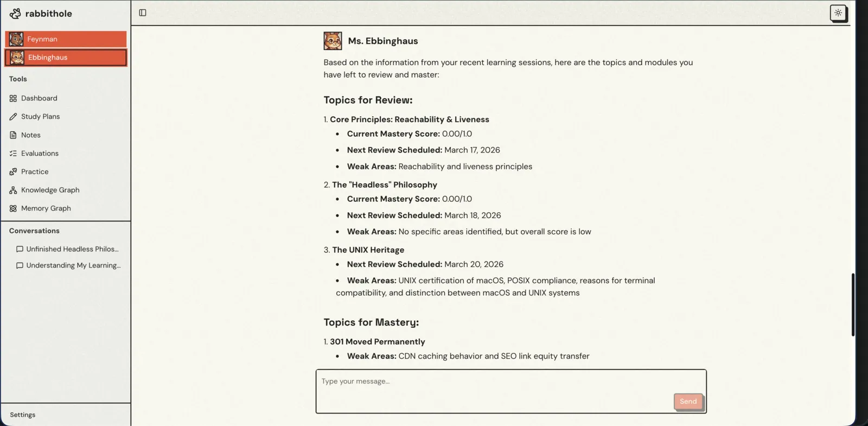Open Evaluations checklist icon
The image size is (868, 426).
13,154
